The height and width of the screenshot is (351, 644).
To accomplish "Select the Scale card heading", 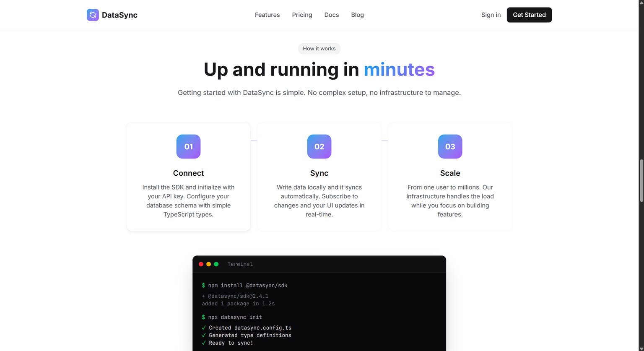I will click(x=450, y=173).
